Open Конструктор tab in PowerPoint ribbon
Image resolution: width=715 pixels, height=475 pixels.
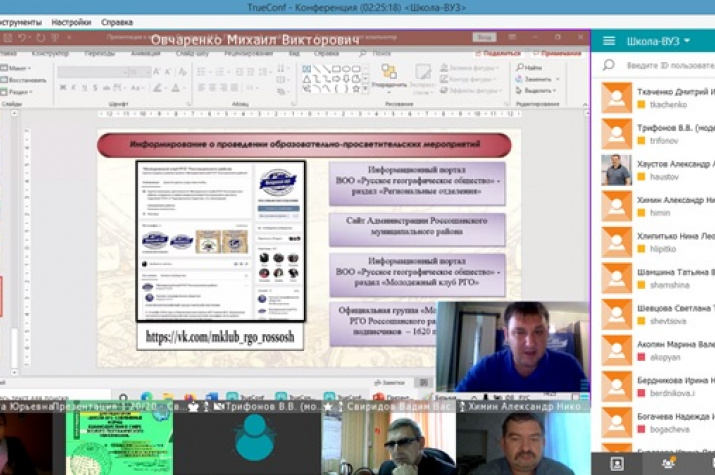click(50, 53)
